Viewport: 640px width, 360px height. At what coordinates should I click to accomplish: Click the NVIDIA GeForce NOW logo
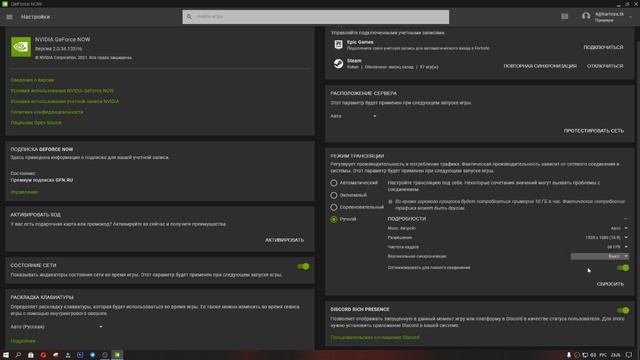21,47
